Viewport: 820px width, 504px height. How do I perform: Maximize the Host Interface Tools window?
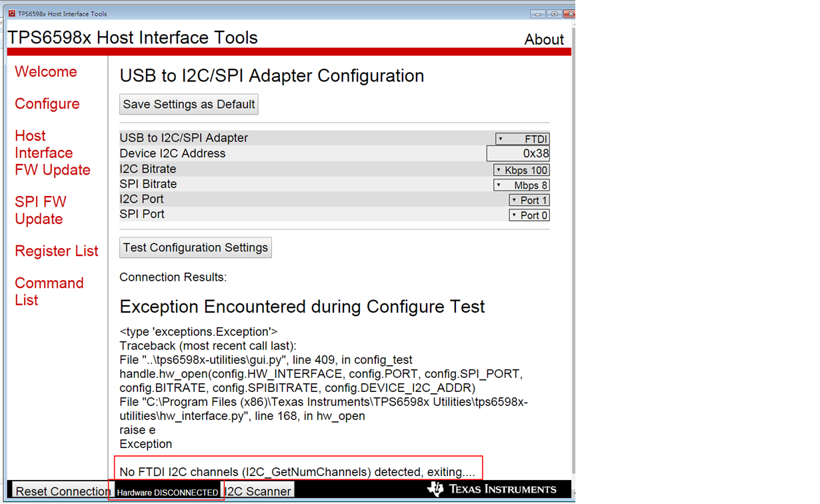coord(554,13)
